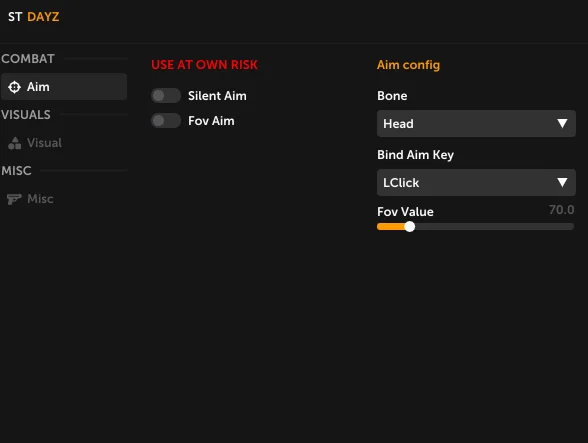Click the shapes icon next to Visual
The image size is (588, 443).
15,143
